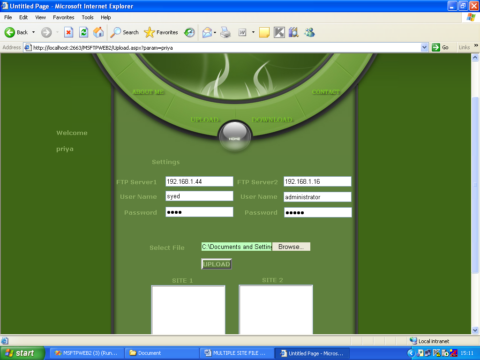480x360 pixels.
Task: Open the File menu
Action: (x=8, y=17)
